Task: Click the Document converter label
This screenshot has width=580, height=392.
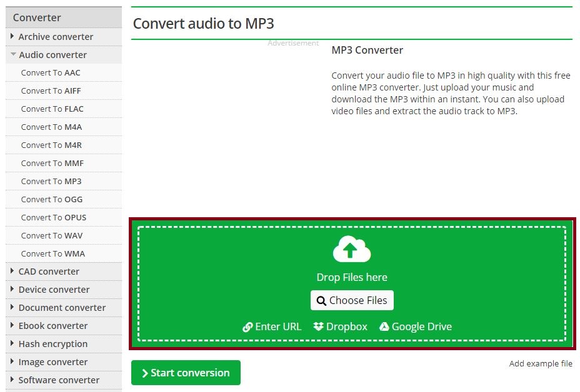Action: (x=62, y=308)
